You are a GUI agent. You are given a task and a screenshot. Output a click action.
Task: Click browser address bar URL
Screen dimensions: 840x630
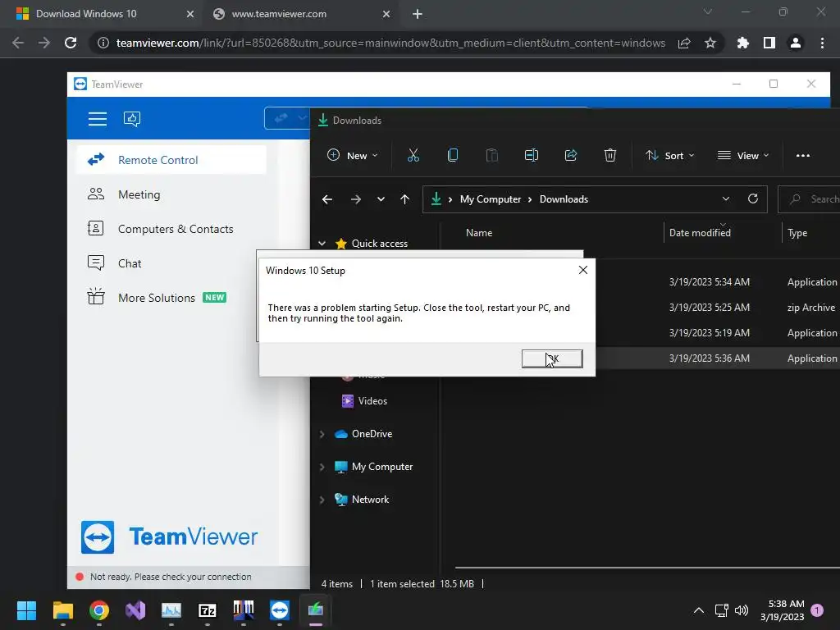pyautogui.click(x=390, y=43)
